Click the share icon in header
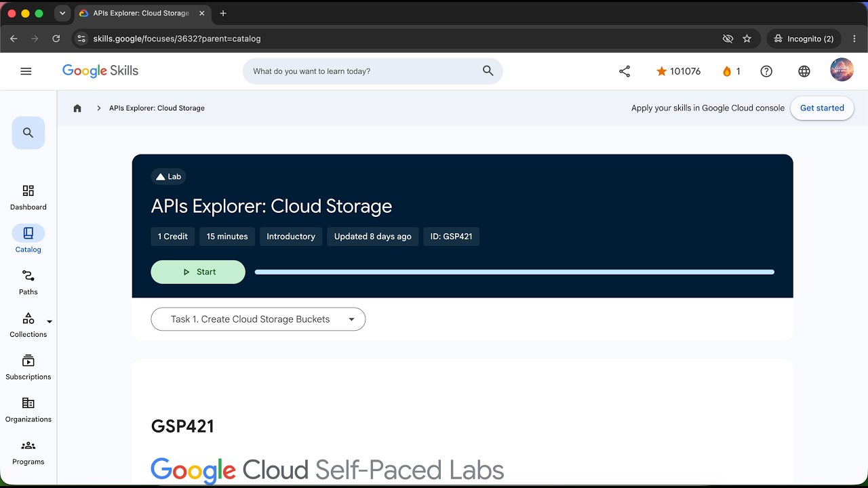Screen dimensions: 868x488 pyautogui.click(x=625, y=71)
